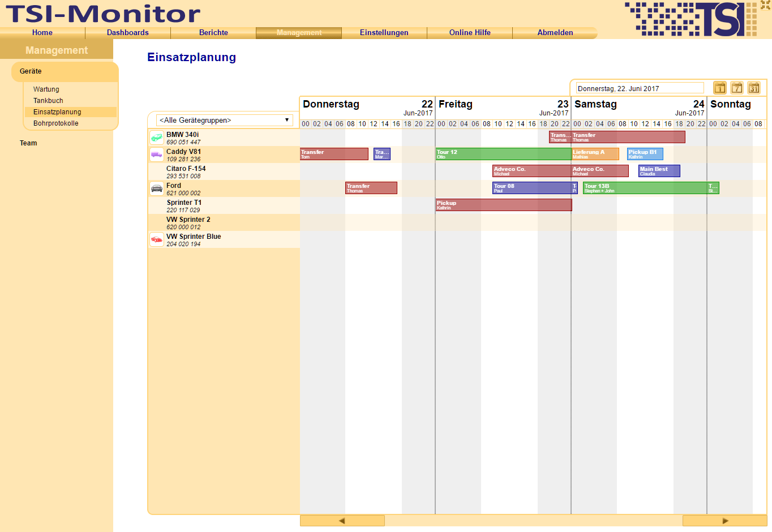This screenshot has width=772, height=532.
Task: Select the Sprinter T1 device row
Action: (x=224, y=205)
